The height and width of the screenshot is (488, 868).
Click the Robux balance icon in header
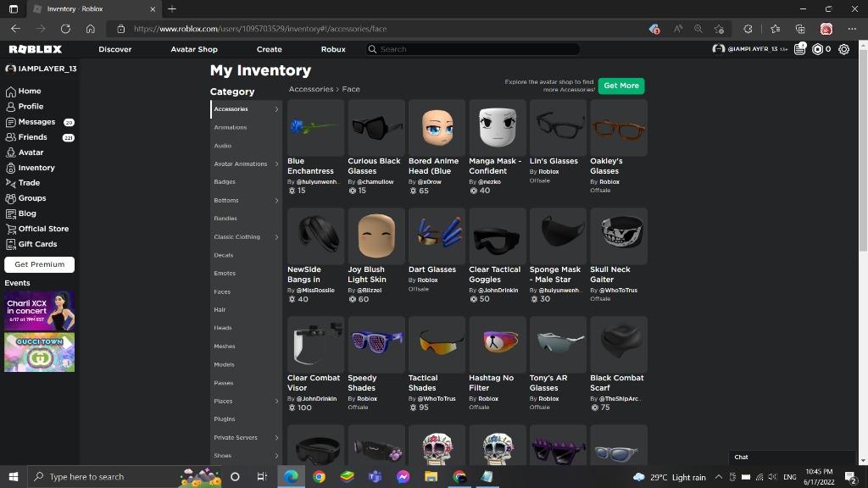pyautogui.click(x=817, y=49)
